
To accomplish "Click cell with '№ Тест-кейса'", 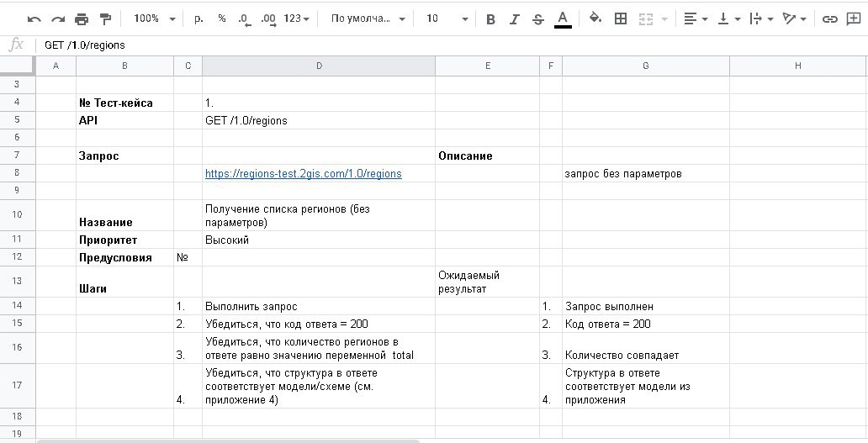I will coord(124,103).
